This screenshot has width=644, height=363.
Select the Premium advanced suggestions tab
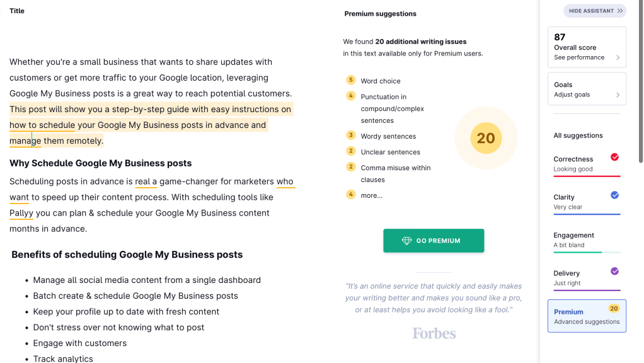[x=587, y=316]
